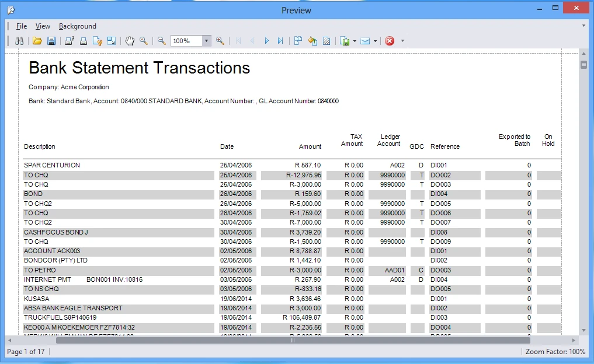Click the watermark/pattern icon on the toolbar

(326, 41)
